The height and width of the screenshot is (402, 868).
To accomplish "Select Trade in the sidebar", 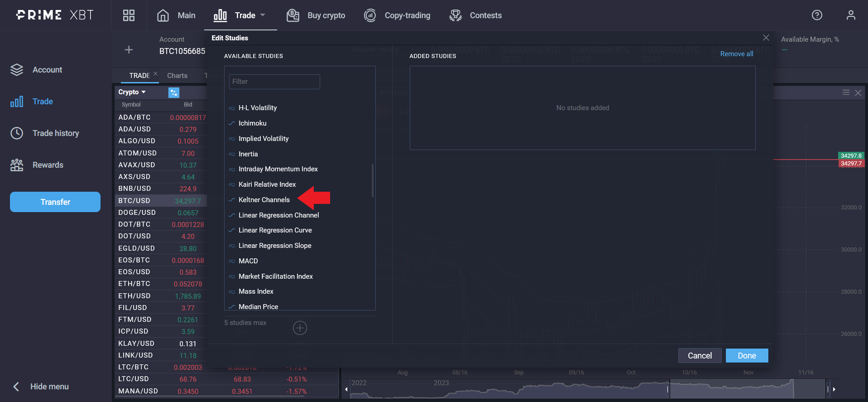I will pos(32,102).
